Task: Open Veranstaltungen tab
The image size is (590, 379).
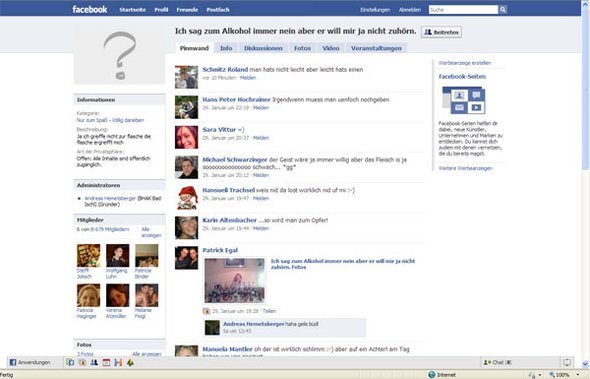Action: [376, 48]
